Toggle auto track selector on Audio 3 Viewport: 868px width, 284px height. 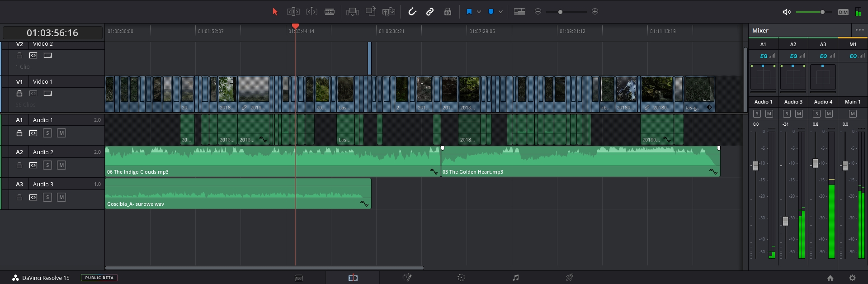tap(33, 197)
